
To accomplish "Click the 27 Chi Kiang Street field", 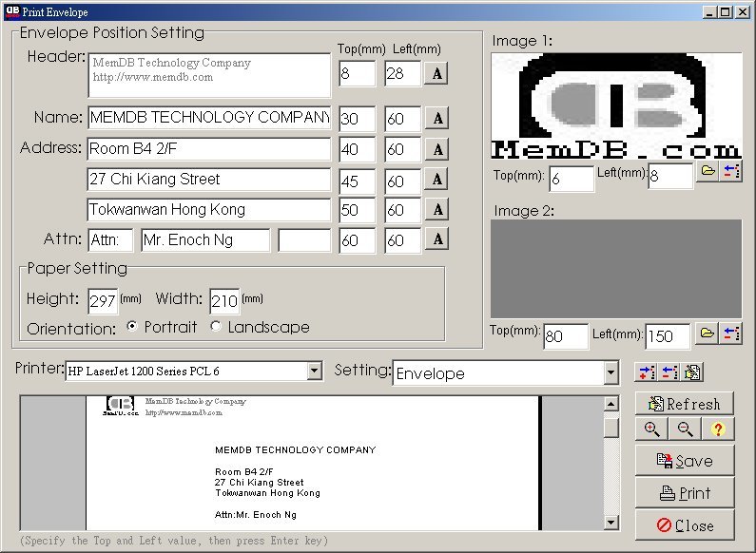I will point(209,180).
